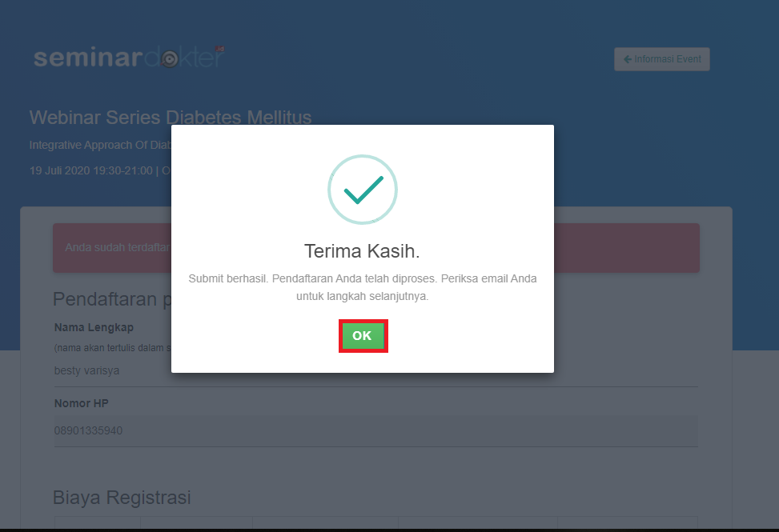Viewport: 779px width, 532px height.
Task: Click the seminardokter logo
Action: point(128,58)
